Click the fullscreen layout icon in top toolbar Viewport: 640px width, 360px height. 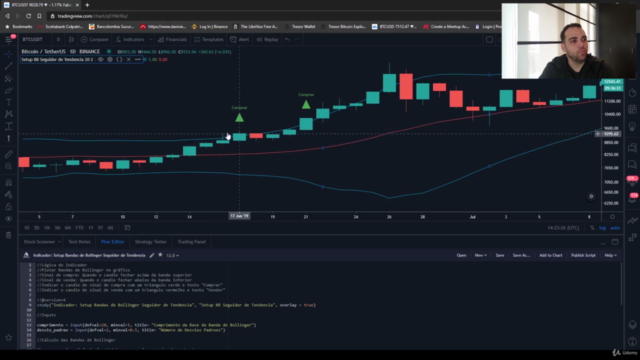(489, 40)
